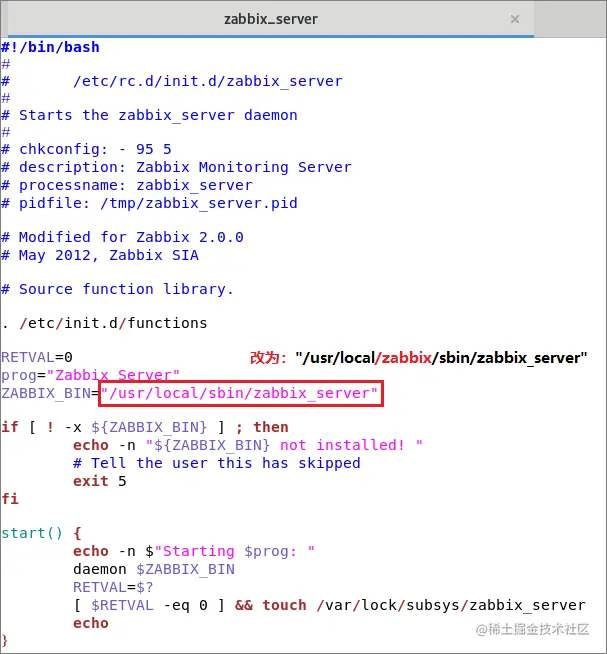Click the 'chkconfig: - 95 5' line
607x654 pixels.
point(86,149)
